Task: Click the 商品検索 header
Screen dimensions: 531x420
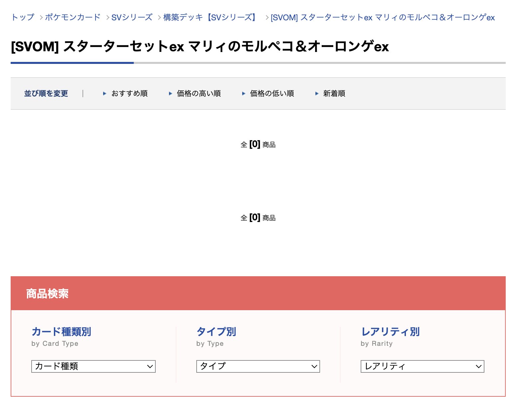Action: click(x=47, y=294)
